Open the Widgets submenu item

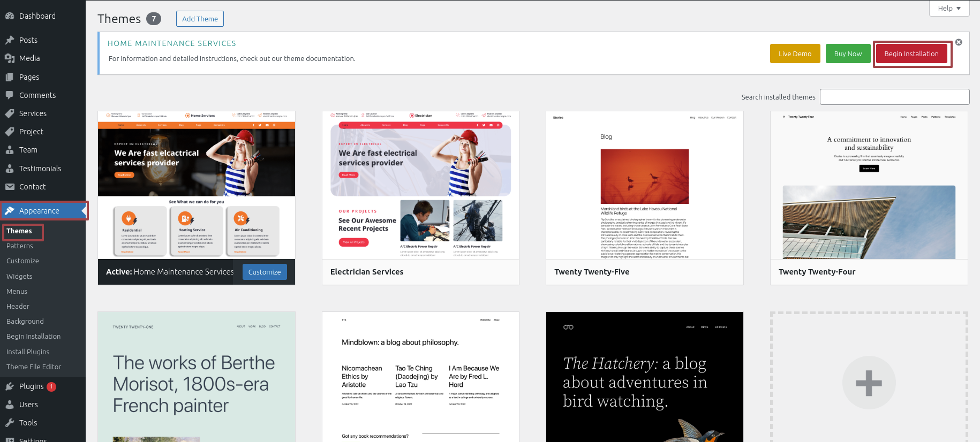click(x=19, y=277)
